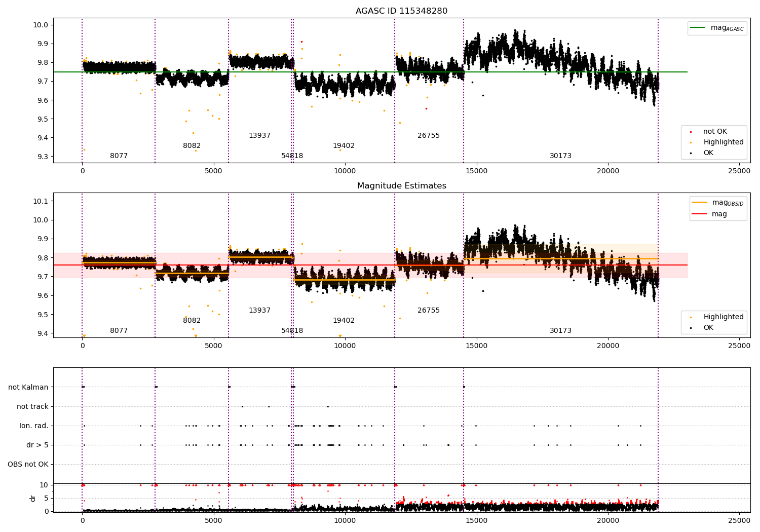The width and height of the screenshot is (760, 532).
Task: Click obsid label 8082 in the AGASC plot
Action: [x=192, y=146]
